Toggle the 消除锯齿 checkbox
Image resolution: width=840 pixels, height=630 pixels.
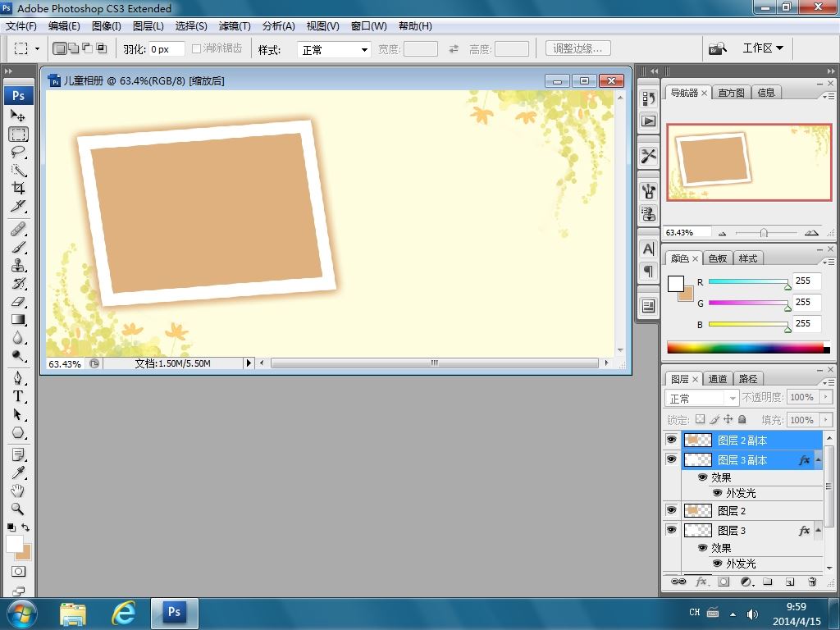pyautogui.click(x=196, y=48)
